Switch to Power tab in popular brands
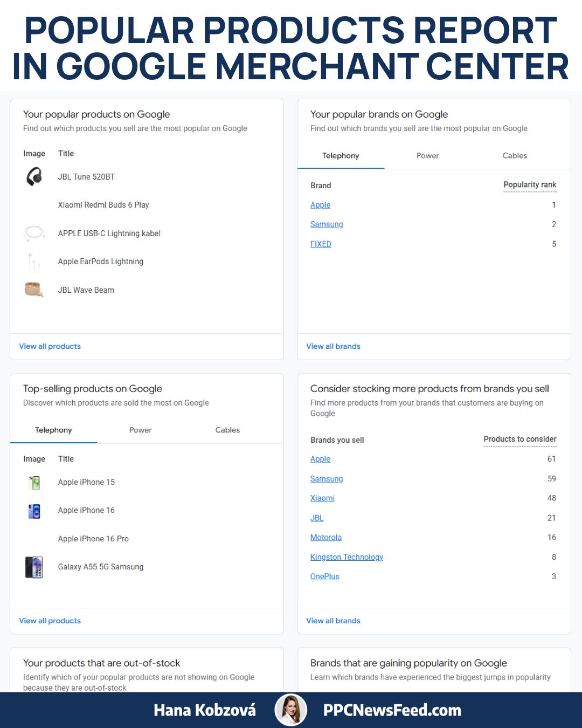The width and height of the screenshot is (582, 728). [427, 156]
